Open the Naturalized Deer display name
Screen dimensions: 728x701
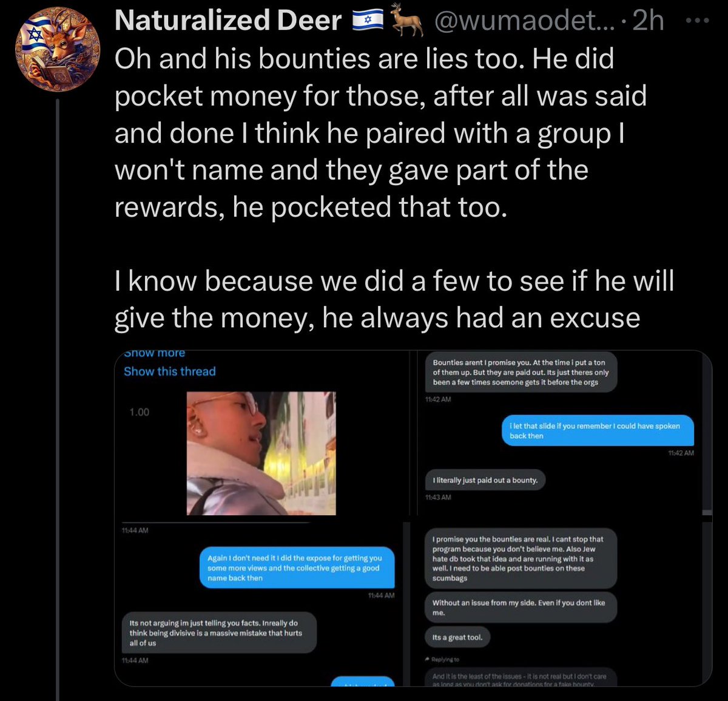(x=228, y=21)
